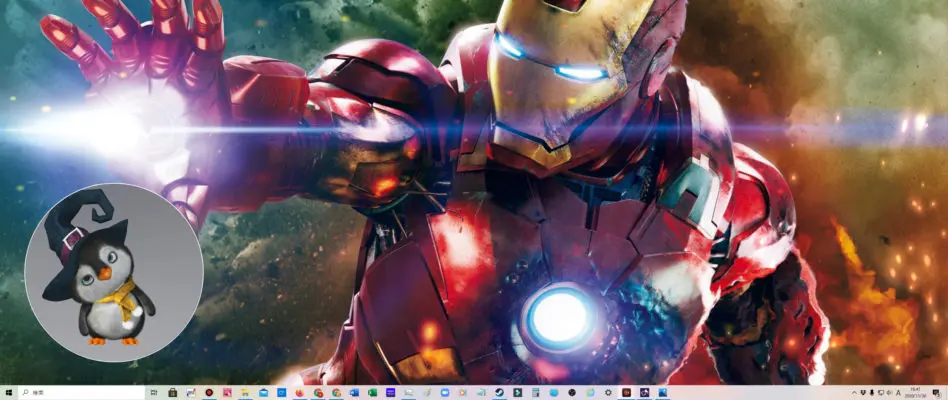Open the Mail app envelope icon
This screenshot has height=400, width=948.
pyautogui.click(x=264, y=393)
